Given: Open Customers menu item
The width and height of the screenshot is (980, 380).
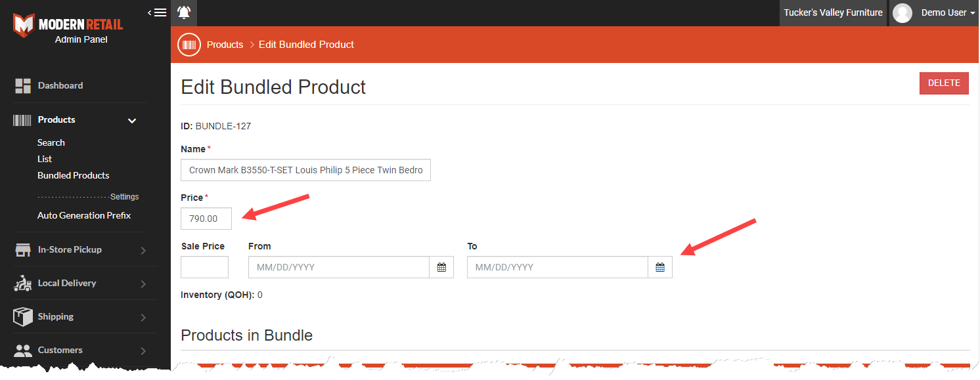Looking at the screenshot, I should pos(60,350).
